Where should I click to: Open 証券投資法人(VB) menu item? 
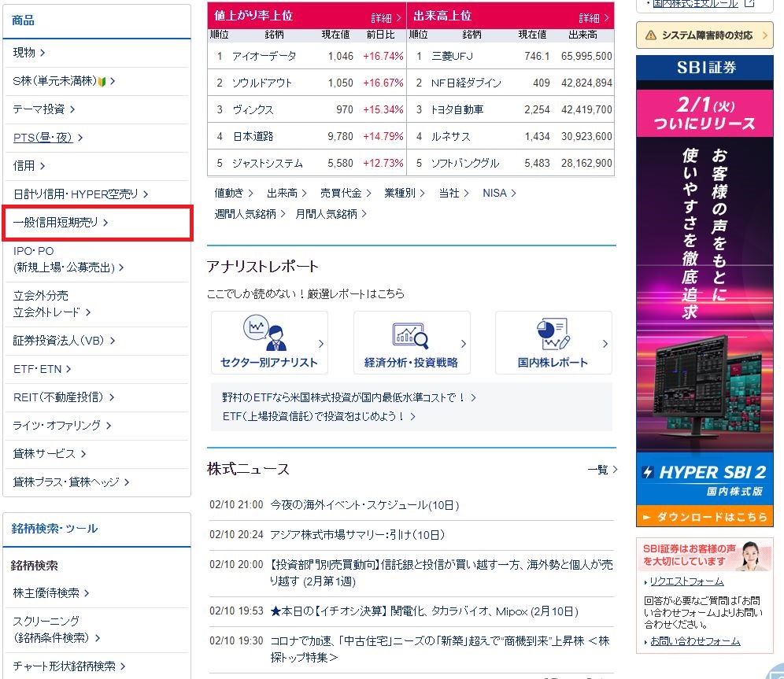[64, 340]
